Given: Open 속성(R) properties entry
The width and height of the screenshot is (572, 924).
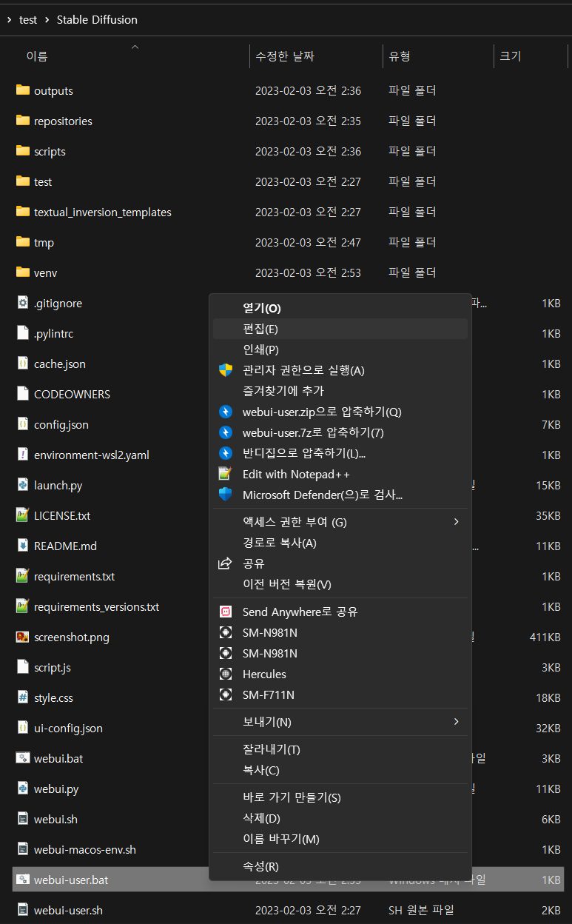Looking at the screenshot, I should (340, 866).
